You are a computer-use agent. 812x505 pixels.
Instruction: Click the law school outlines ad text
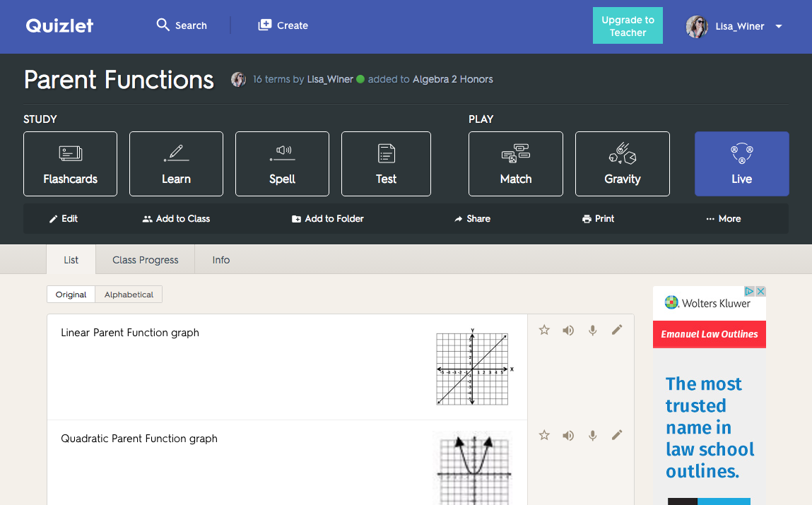click(x=710, y=427)
